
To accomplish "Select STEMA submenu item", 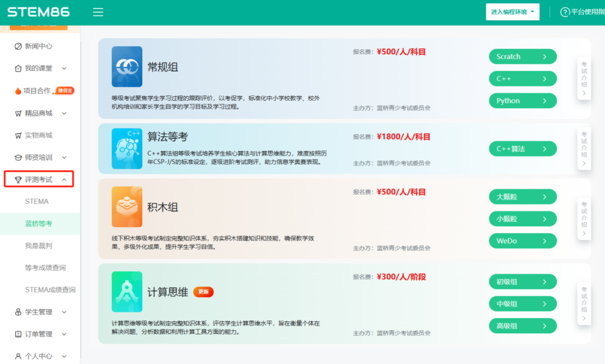I will pos(36,201).
